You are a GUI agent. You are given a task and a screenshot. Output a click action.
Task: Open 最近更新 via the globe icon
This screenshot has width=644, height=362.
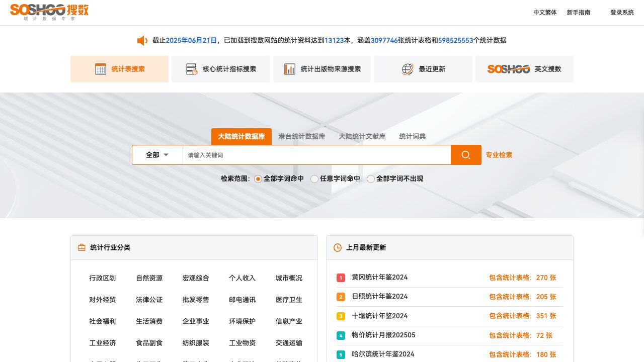[407, 69]
